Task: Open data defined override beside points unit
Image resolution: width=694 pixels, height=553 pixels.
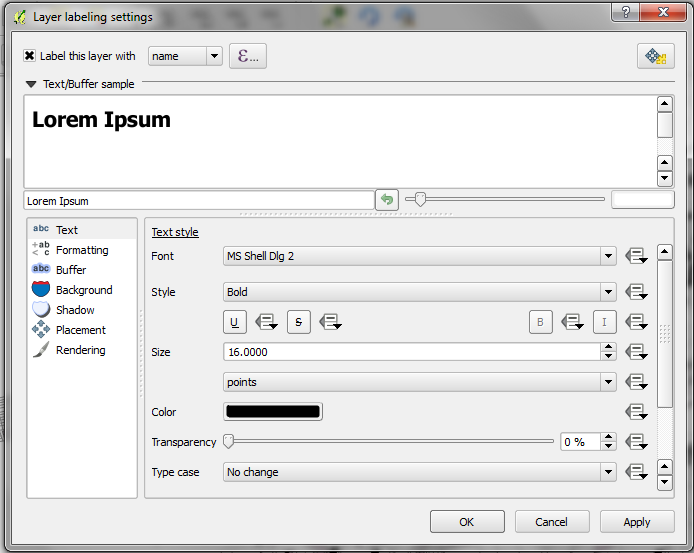Action: (636, 382)
